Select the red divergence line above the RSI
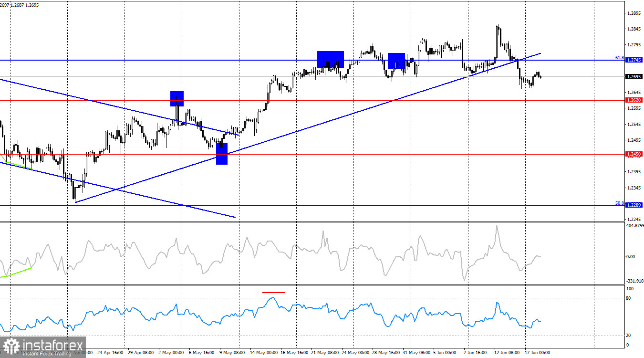The image size is (644, 358). tap(273, 292)
